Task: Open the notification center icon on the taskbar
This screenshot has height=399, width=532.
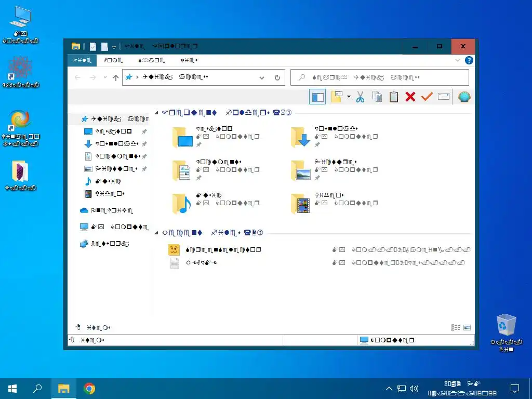Action: pos(515,389)
